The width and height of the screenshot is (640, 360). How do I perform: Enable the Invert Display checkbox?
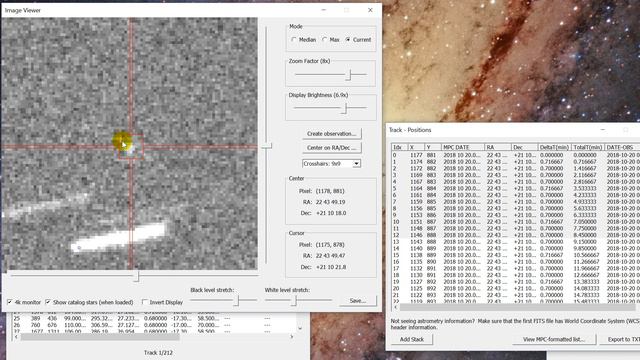pos(144,302)
